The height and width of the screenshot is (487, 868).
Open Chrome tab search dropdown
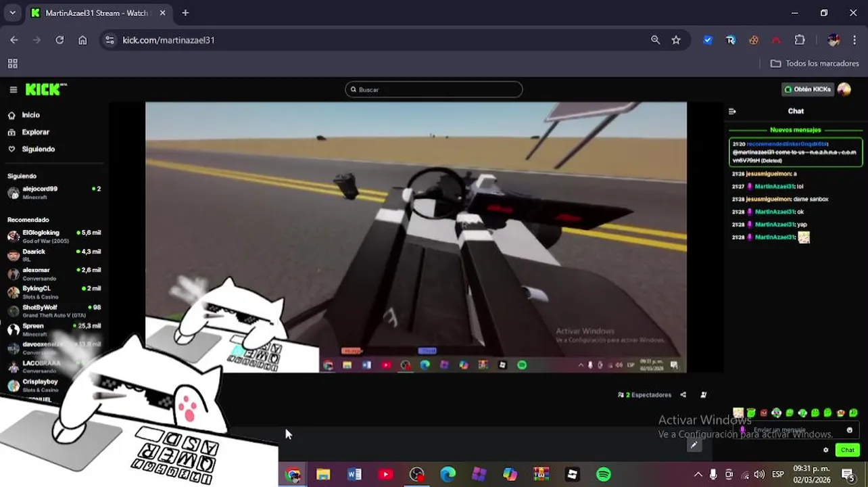pyautogui.click(x=12, y=13)
